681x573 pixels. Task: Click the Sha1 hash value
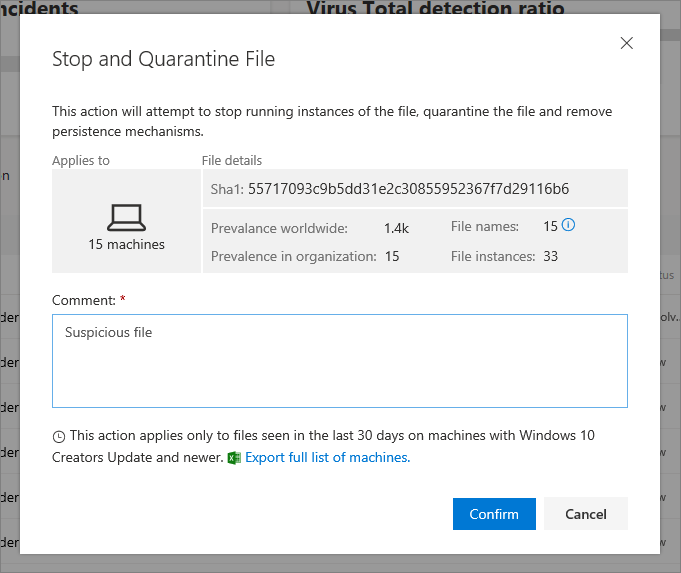point(408,188)
